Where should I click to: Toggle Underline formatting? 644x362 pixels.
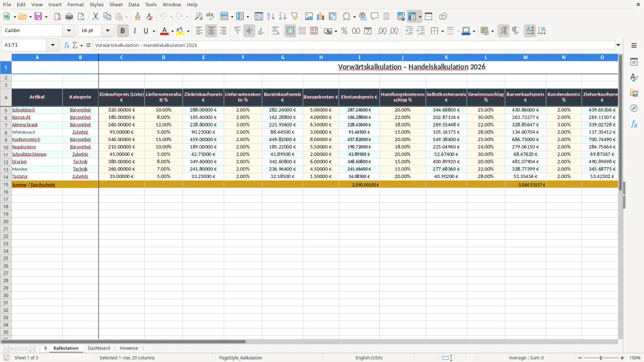click(146, 31)
